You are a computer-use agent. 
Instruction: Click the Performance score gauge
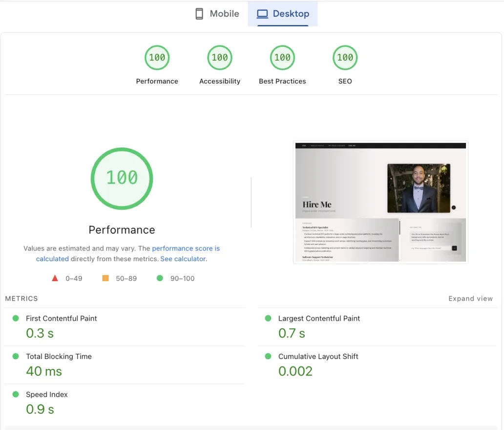click(157, 57)
